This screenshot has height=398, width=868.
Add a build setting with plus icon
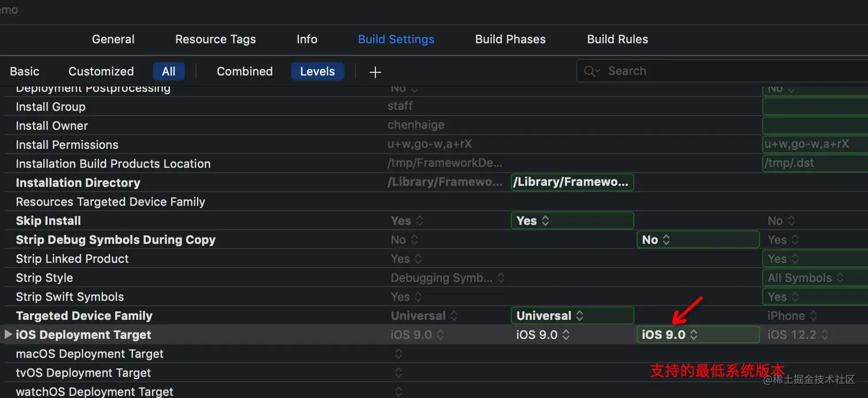point(375,72)
